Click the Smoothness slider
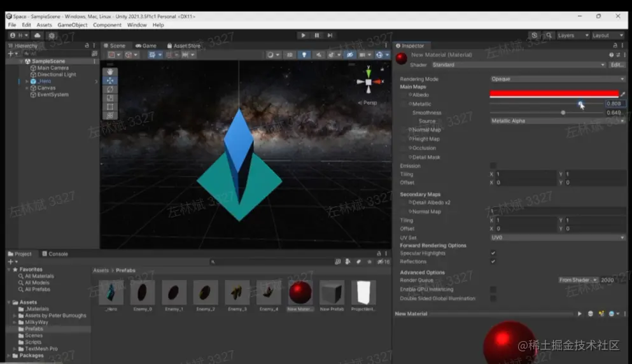 546,113
